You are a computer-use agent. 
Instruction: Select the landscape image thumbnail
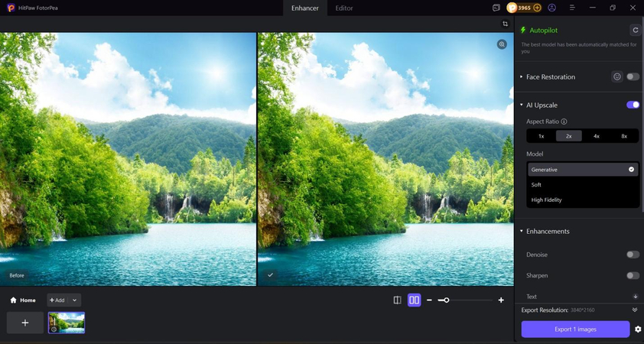click(67, 323)
